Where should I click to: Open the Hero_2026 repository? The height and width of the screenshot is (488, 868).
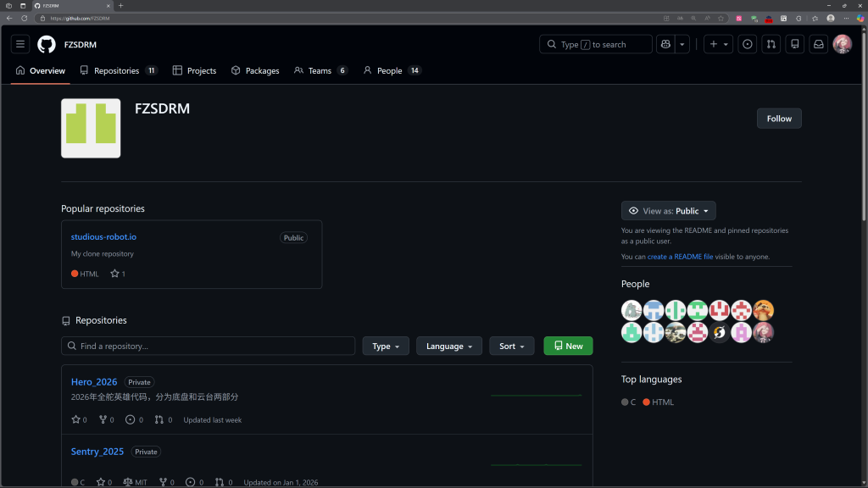pos(94,382)
